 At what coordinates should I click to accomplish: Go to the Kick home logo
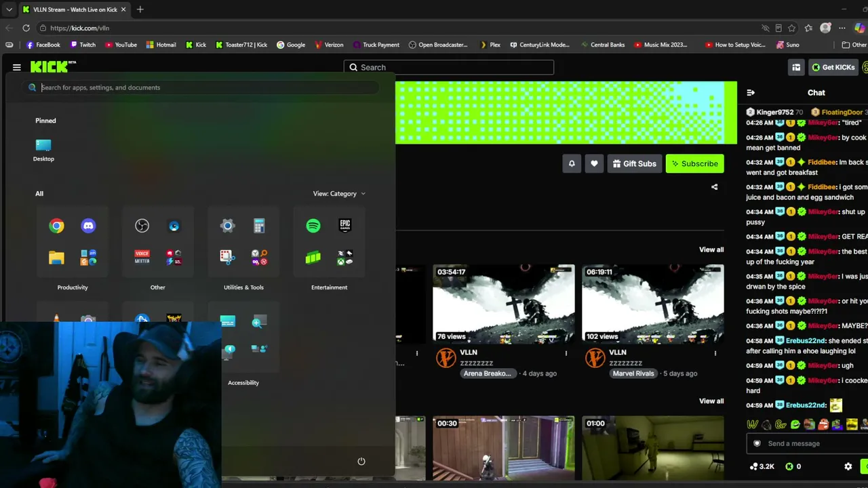(x=53, y=67)
